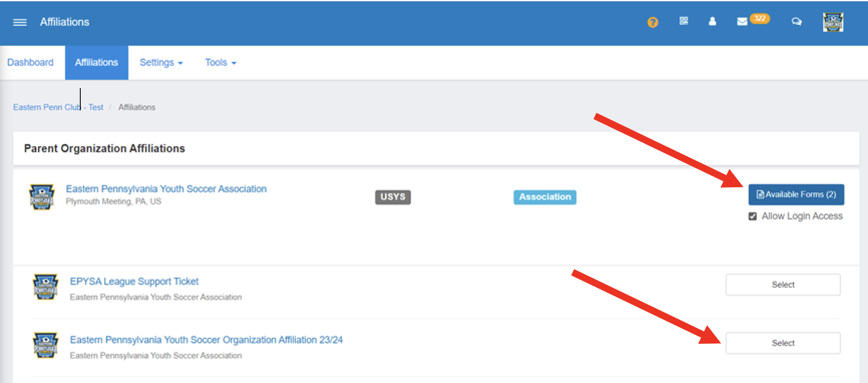The image size is (868, 383).
Task: Select the EPYSA League Support Ticket form
Action: point(783,285)
